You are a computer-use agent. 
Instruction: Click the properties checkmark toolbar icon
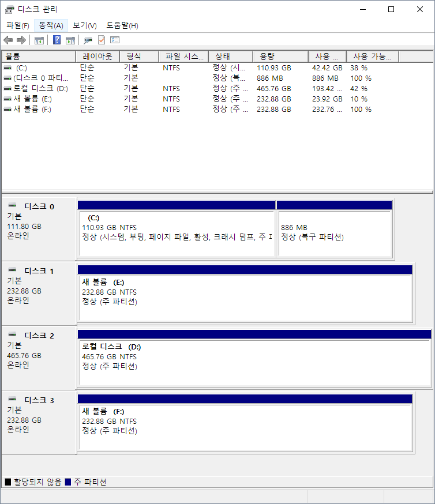pyautogui.click(x=102, y=40)
